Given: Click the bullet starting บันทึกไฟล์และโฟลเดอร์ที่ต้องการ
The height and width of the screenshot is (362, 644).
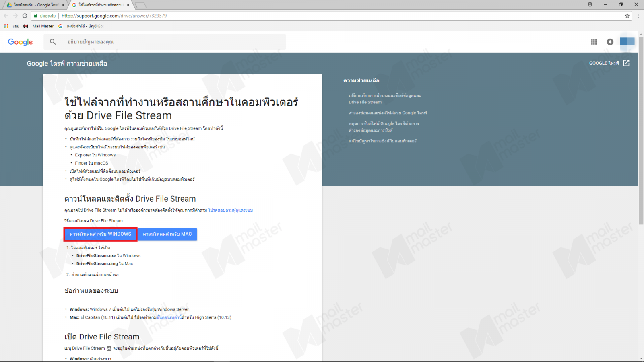Looking at the screenshot, I should tap(132, 139).
